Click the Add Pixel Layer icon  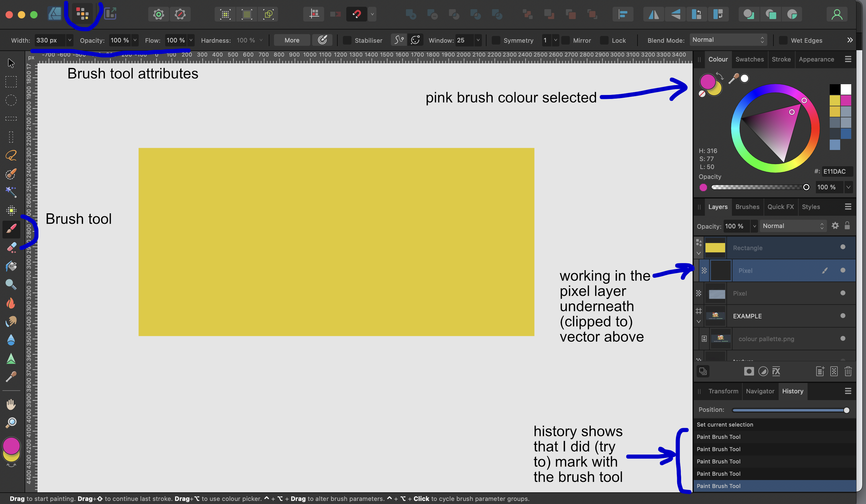pos(834,371)
